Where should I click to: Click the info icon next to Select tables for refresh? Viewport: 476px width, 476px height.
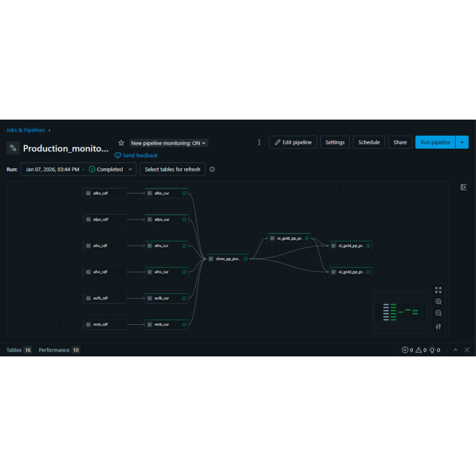point(213,169)
